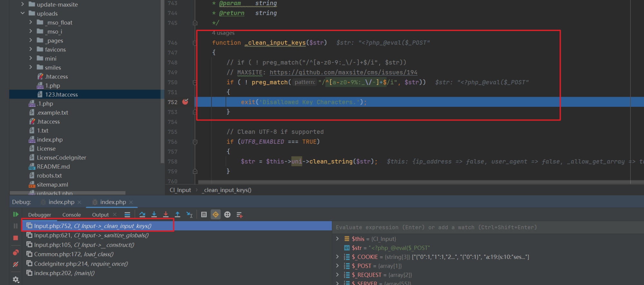
Task: Collapse the uploads folder
Action: coord(23,14)
